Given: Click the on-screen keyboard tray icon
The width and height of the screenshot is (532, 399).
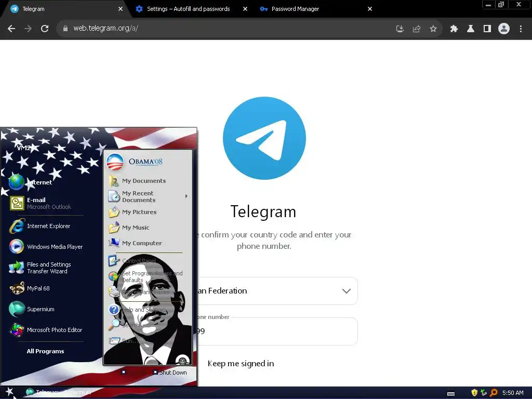Looking at the screenshot, I should [451, 393].
